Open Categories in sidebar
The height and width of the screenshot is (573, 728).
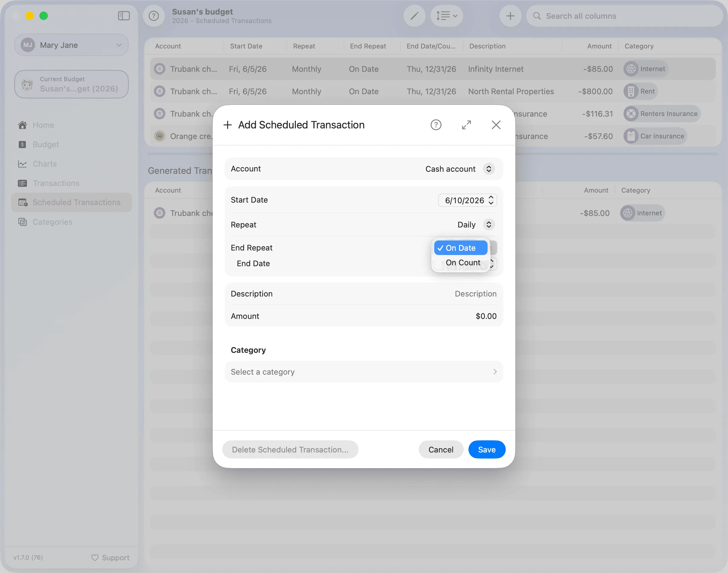[52, 222]
